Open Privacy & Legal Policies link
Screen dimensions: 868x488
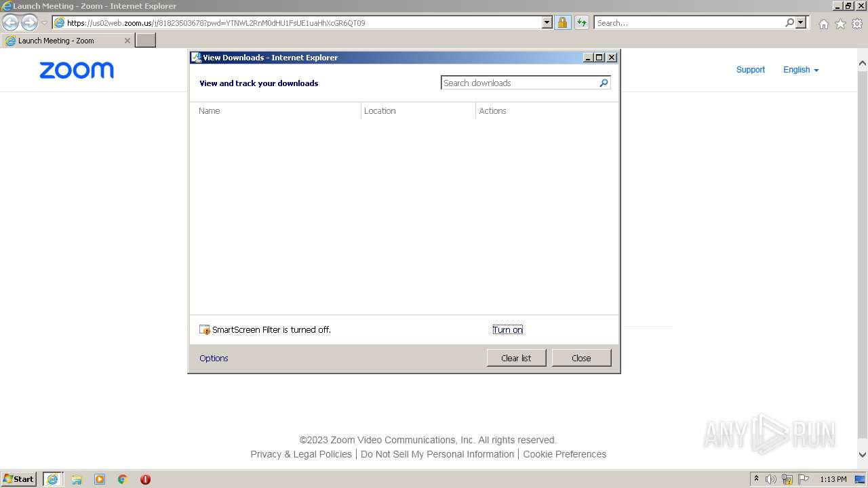301,454
